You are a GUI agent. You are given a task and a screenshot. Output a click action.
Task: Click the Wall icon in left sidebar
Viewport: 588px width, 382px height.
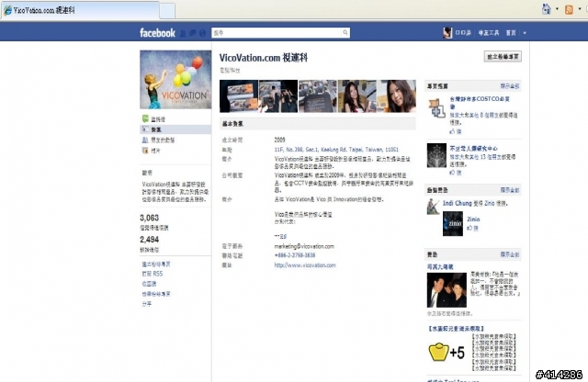(145, 118)
